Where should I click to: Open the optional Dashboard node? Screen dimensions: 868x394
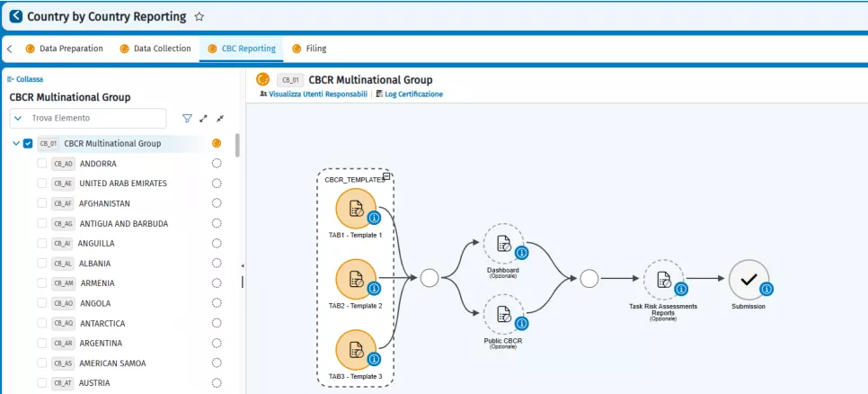point(502,244)
